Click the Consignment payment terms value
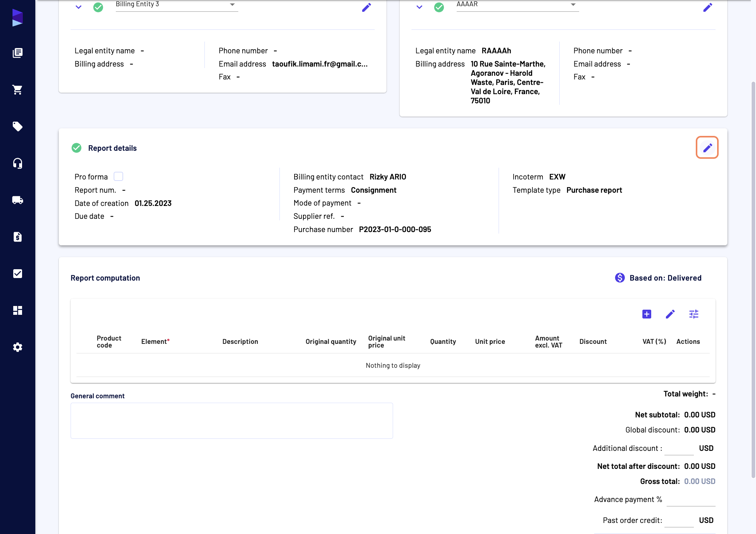The height and width of the screenshot is (534, 756). click(374, 190)
